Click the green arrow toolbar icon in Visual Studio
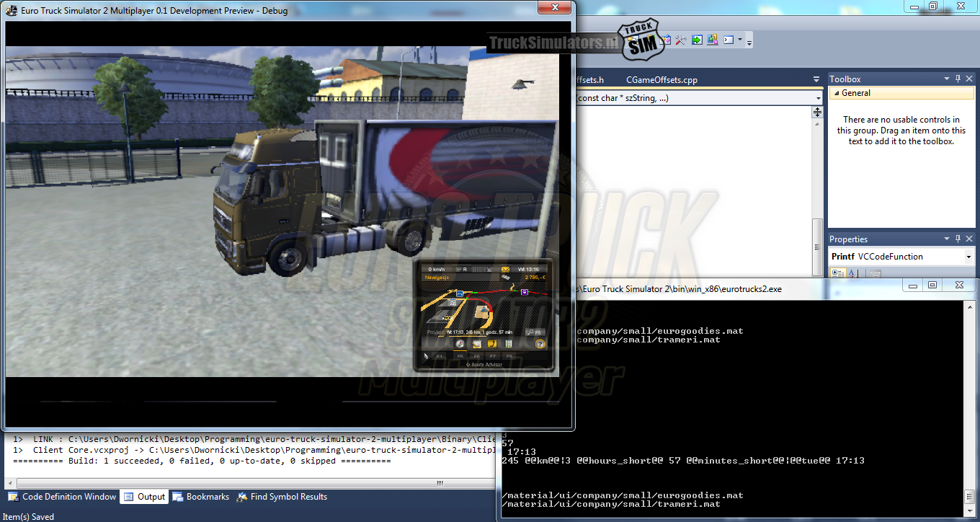The height and width of the screenshot is (522, 980). coord(697,40)
